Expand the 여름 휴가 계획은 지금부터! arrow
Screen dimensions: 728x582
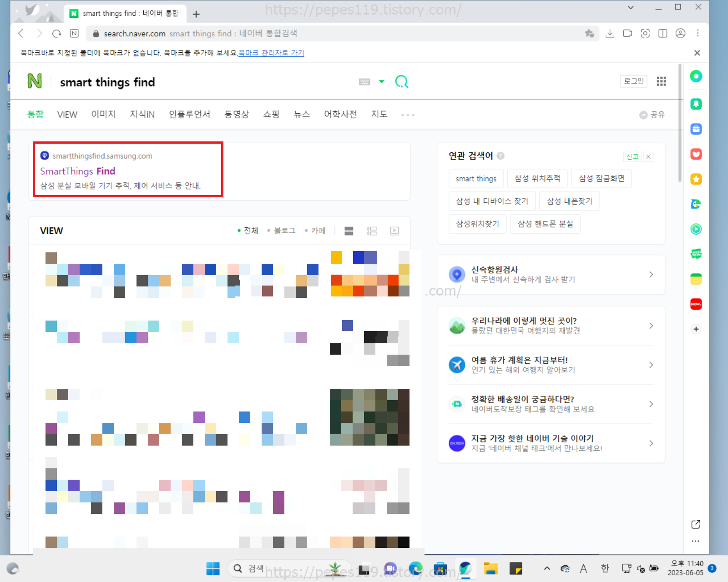point(651,365)
